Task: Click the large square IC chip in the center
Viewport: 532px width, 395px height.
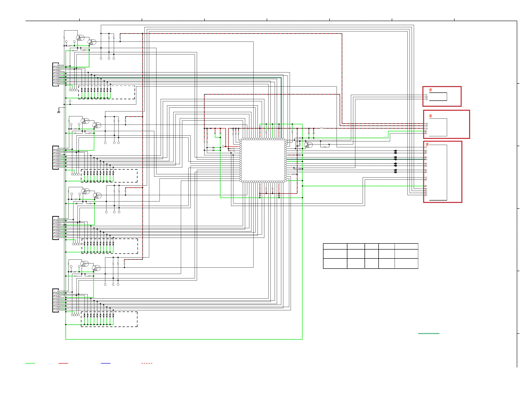Action: pos(263,160)
